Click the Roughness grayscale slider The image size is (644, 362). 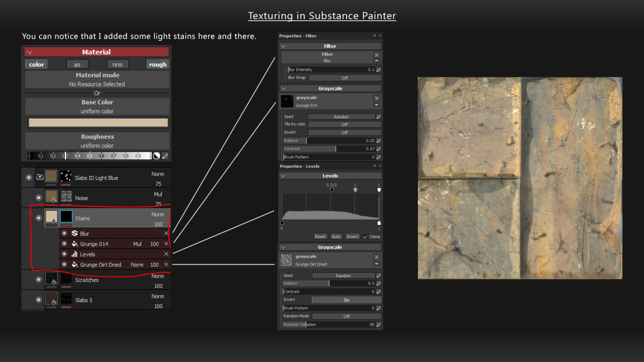89,156
